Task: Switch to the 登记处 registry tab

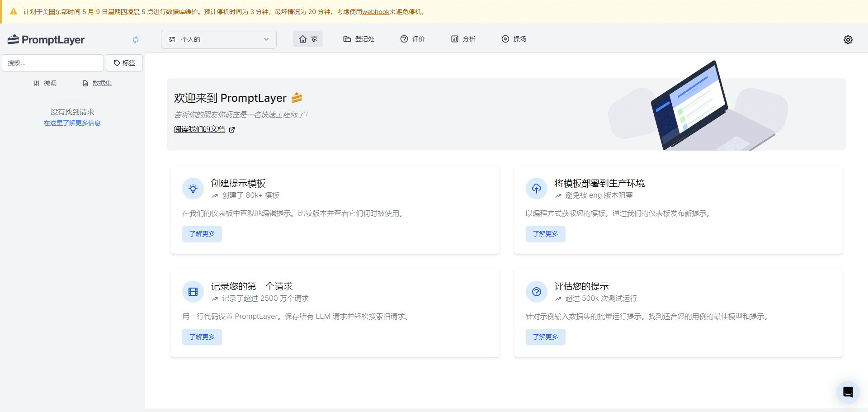Action: tap(359, 39)
